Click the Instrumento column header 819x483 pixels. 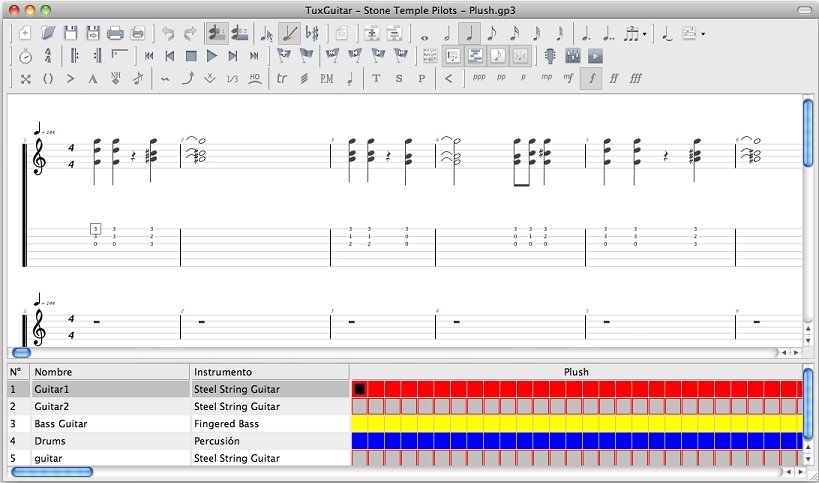[270, 372]
